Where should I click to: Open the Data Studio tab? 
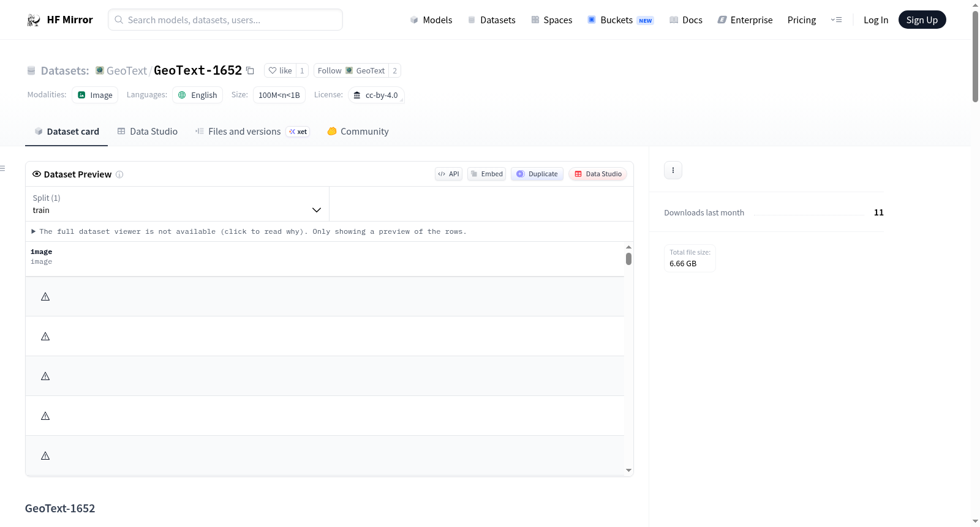pos(148,132)
